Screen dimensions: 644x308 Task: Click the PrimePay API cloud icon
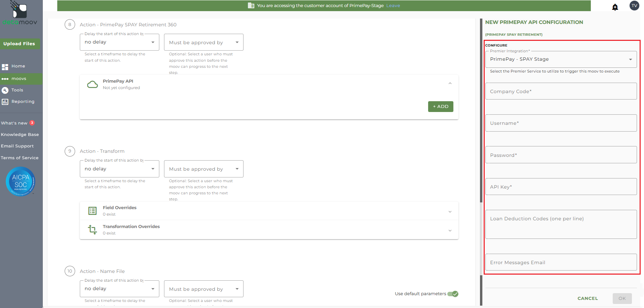92,84
